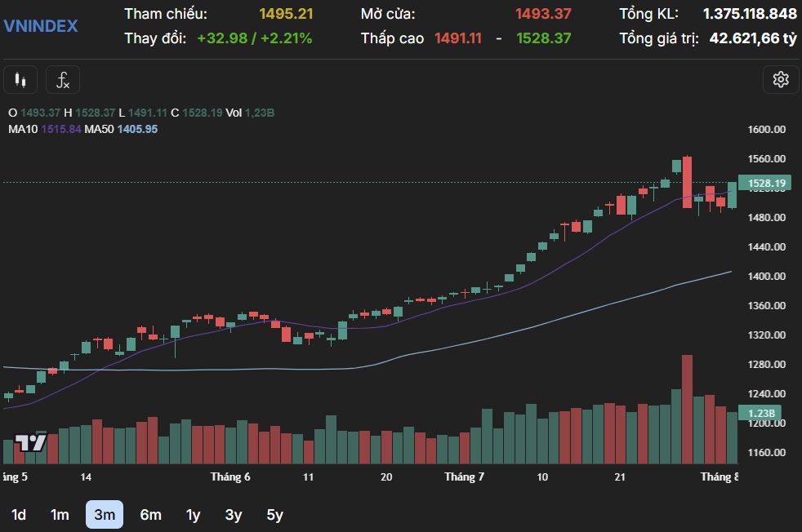Click the 1528.19 current price label
802x532 pixels.
pos(765,183)
